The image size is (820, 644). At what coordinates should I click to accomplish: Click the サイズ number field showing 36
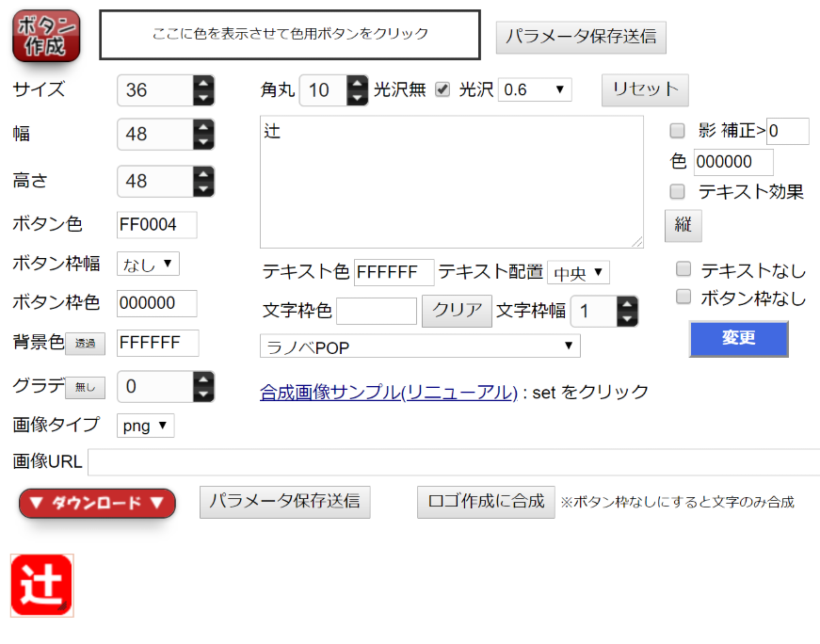tap(155, 90)
